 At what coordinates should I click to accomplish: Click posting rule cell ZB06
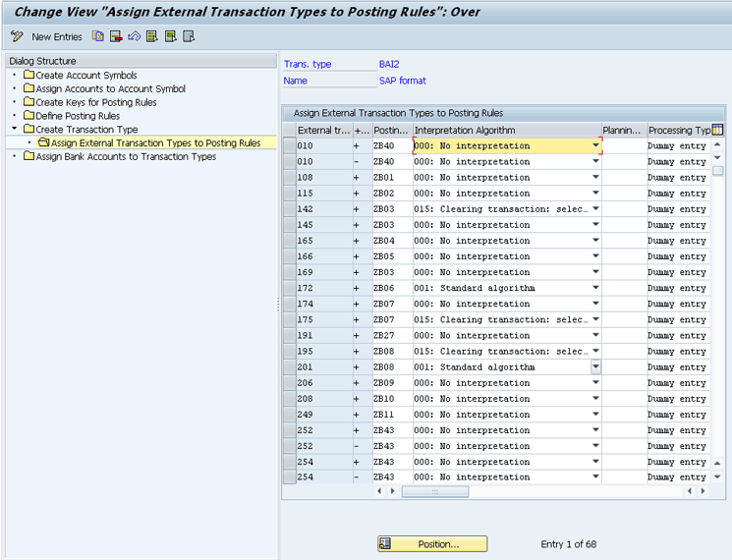coord(393,288)
